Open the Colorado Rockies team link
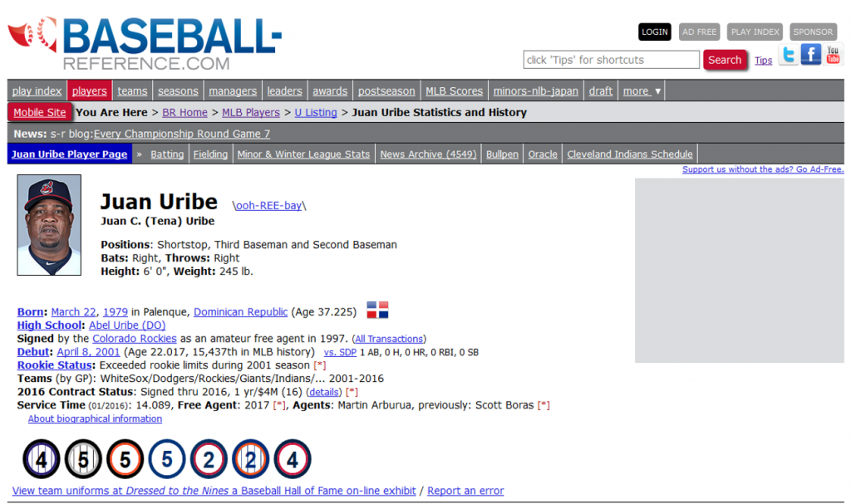 (134, 339)
